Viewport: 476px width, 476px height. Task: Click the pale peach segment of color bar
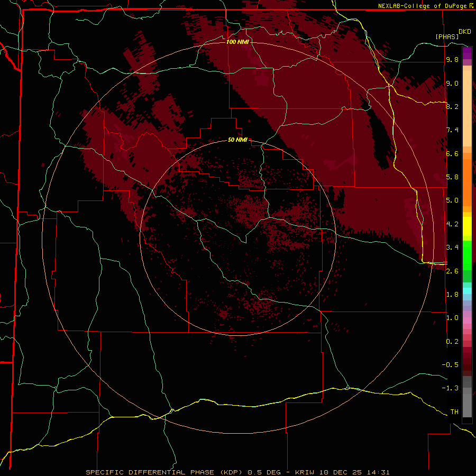[467, 108]
